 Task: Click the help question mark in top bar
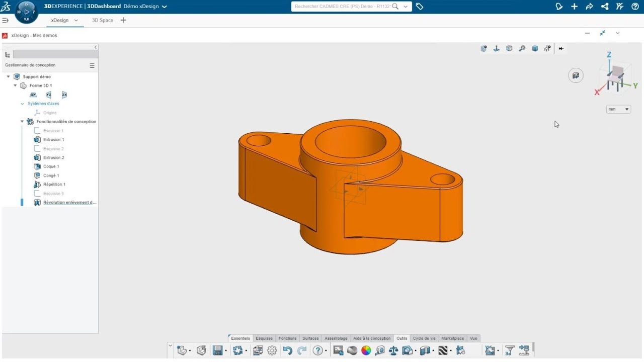635,7
